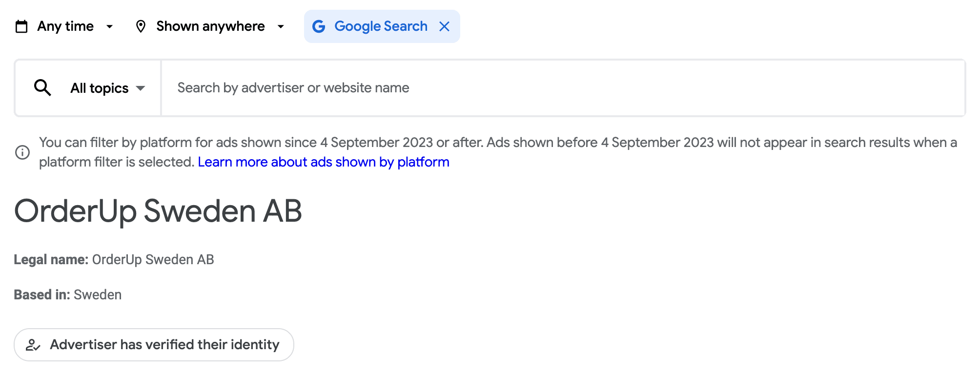The height and width of the screenshot is (377, 980).
Task: Open Learn more about ads shown by platform
Action: [323, 162]
